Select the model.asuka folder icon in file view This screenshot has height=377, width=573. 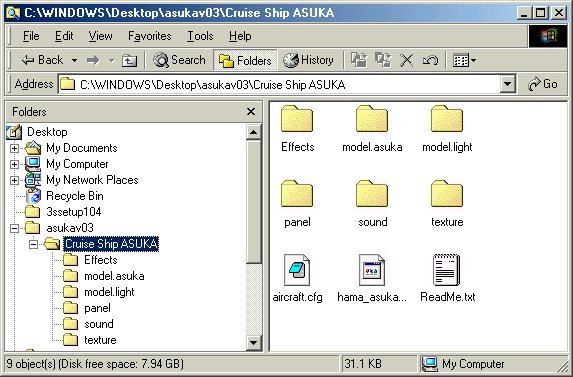click(372, 119)
